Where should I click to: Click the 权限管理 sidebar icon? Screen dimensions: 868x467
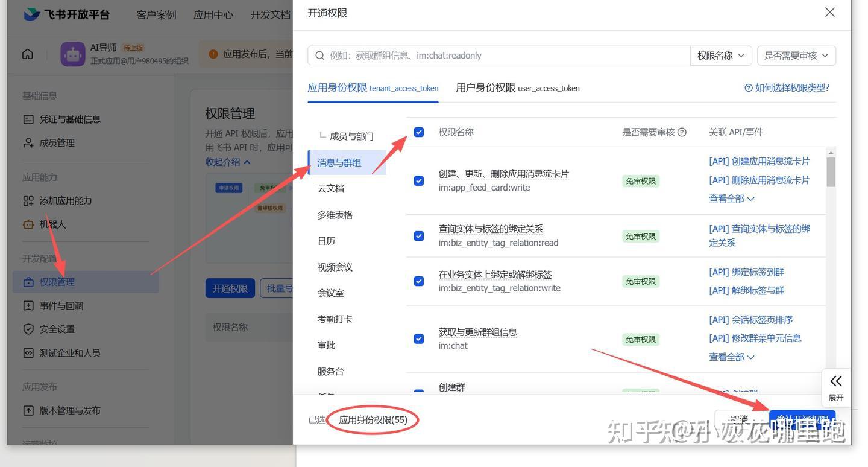(x=28, y=282)
